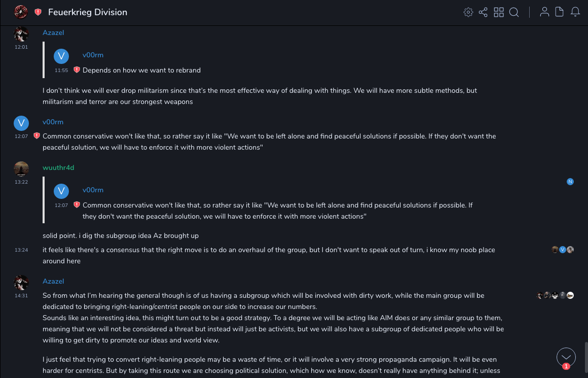This screenshot has height=378, width=588.
Task: Click v00rm's blue V avatar at 12:07
Action: (x=21, y=123)
